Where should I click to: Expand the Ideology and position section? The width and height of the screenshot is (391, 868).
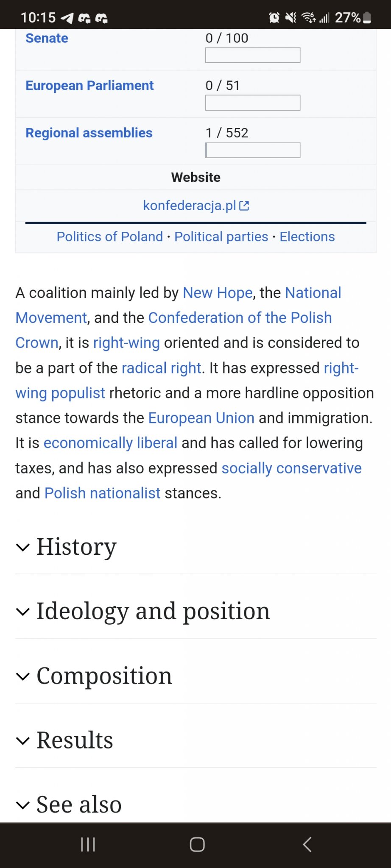[x=153, y=611]
